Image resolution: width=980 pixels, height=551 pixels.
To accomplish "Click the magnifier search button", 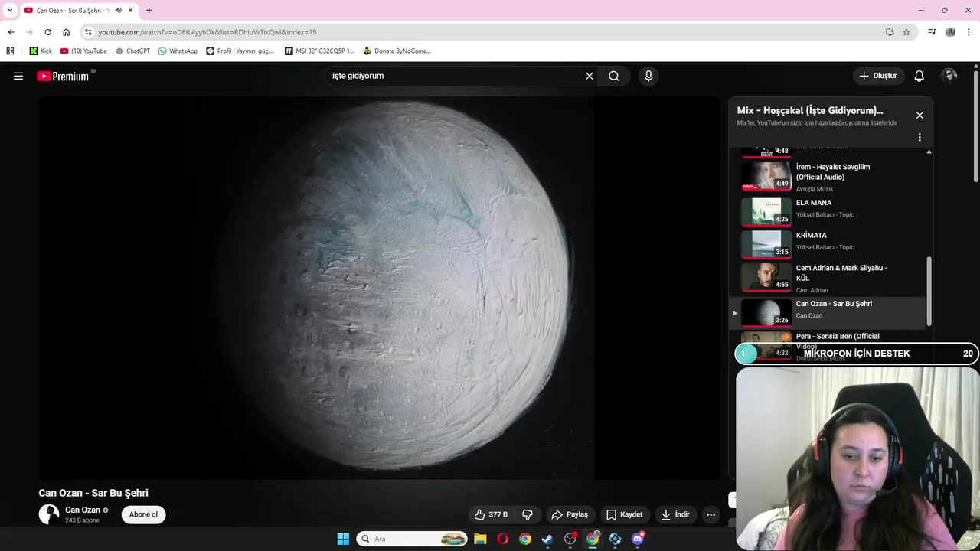I will coord(614,76).
